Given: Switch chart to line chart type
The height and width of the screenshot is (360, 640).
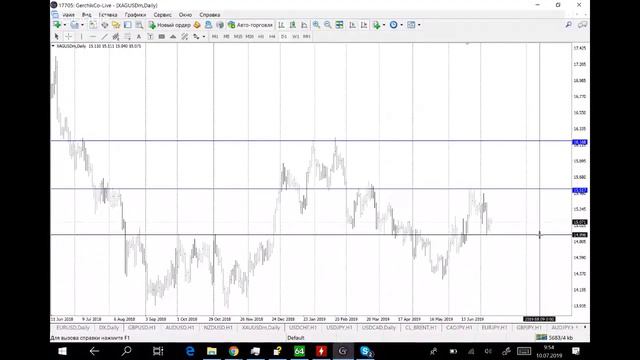Looking at the screenshot, I should coord(304,25).
